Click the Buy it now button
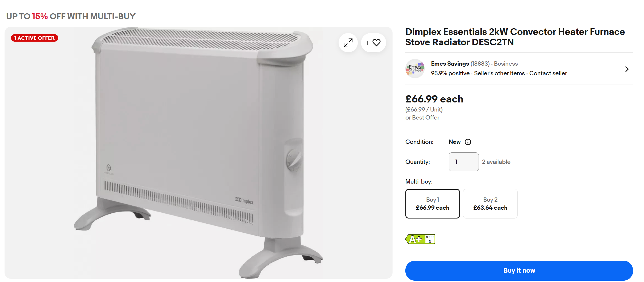This screenshot has width=644, height=282. coord(519,270)
